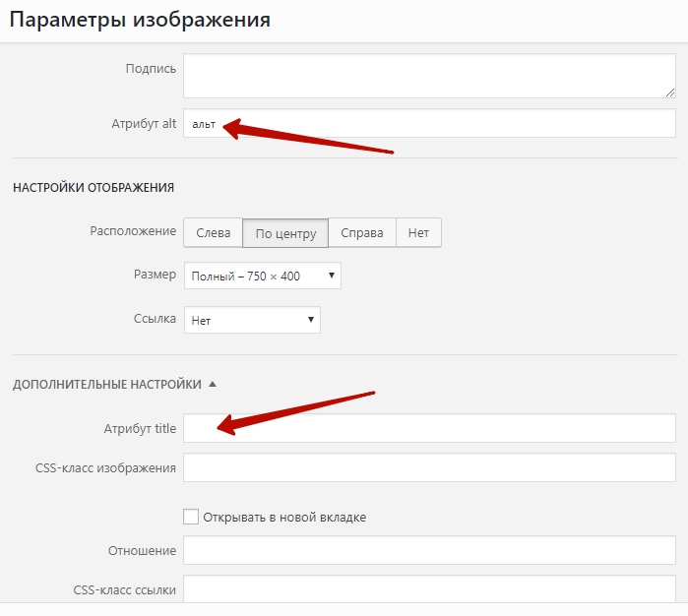Align image with Слева button

pos(214,233)
